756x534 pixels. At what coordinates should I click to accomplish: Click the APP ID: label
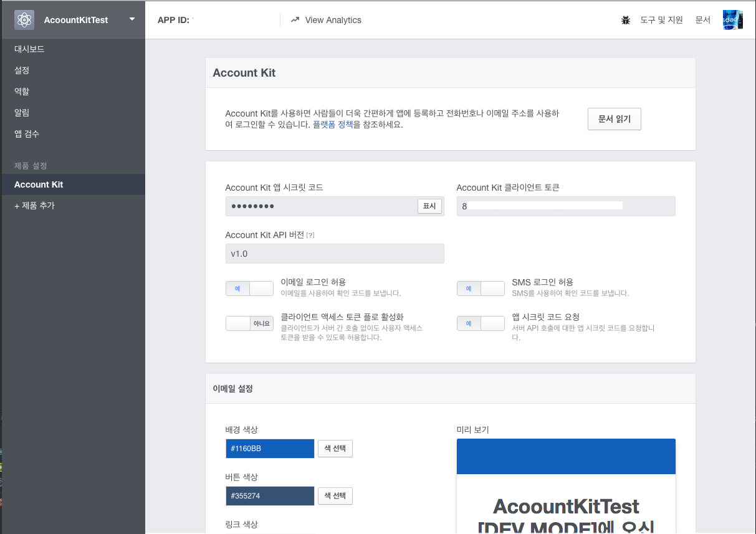point(173,20)
